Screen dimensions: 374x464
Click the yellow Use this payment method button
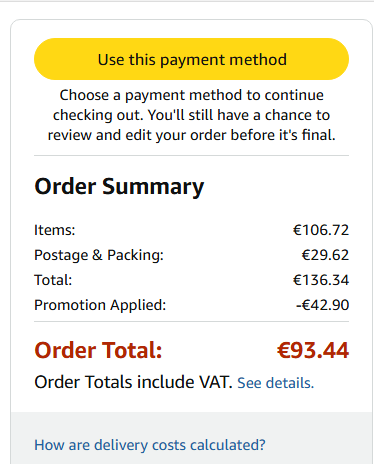point(191,59)
